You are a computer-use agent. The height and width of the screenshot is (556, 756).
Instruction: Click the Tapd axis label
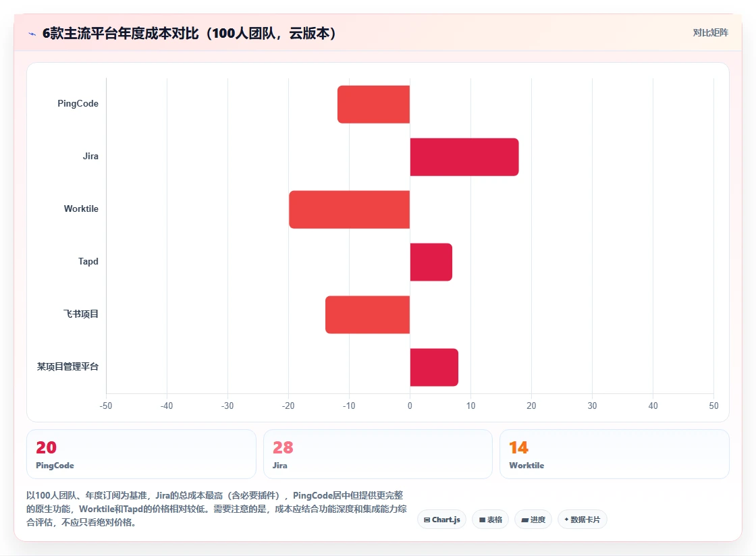[88, 262]
